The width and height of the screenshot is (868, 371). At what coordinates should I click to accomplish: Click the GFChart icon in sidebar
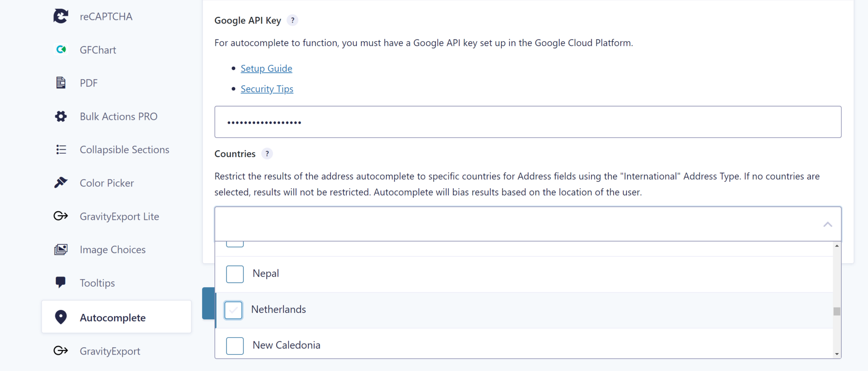(x=61, y=50)
